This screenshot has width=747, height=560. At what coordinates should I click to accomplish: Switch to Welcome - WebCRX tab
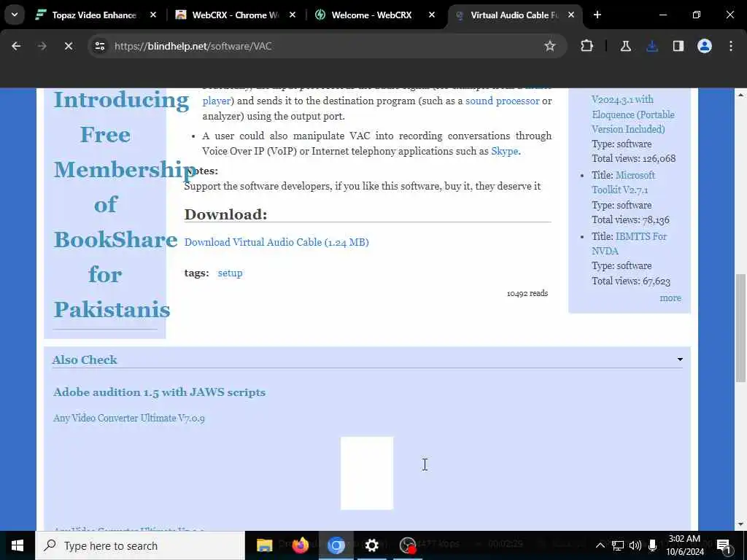point(371,15)
